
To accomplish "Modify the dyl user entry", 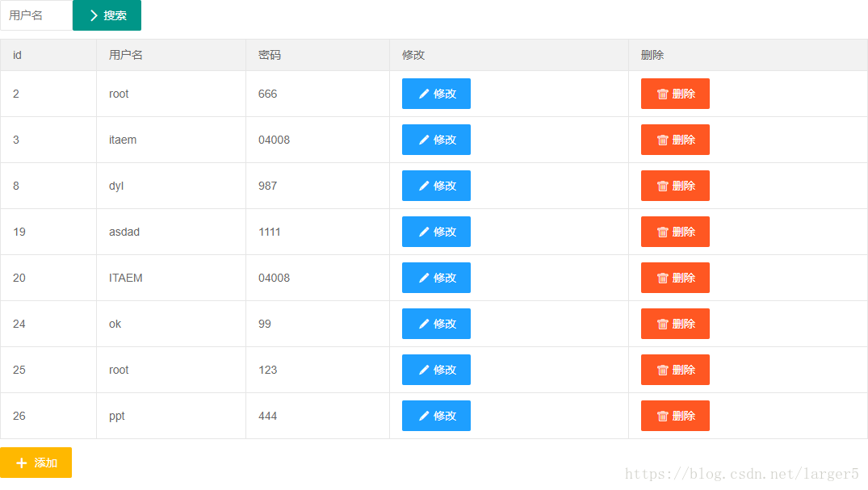I will 436,186.
